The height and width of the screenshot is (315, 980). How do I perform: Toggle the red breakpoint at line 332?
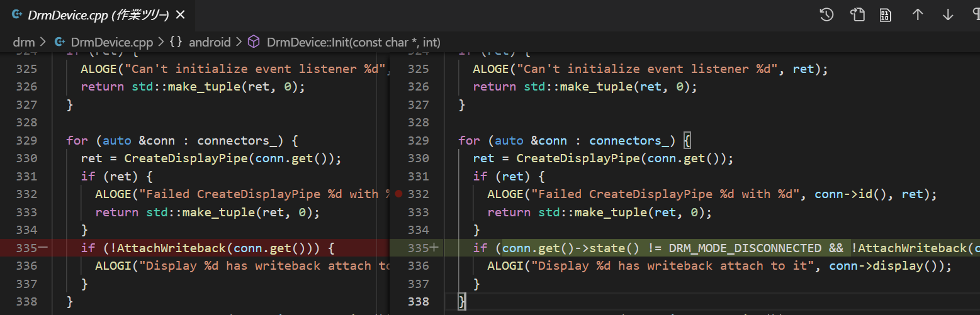click(x=398, y=194)
